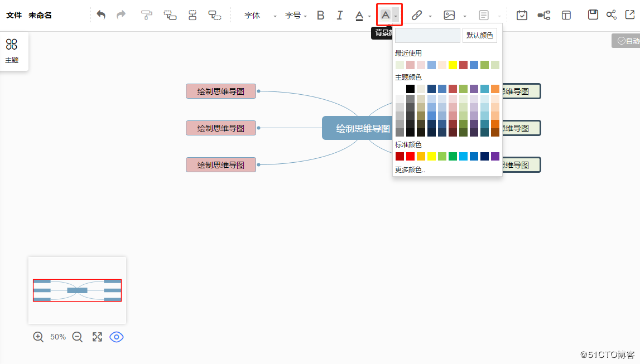Select purple in 主题颜色 top row
Screen dimensions: 640x364
coord(474,89)
